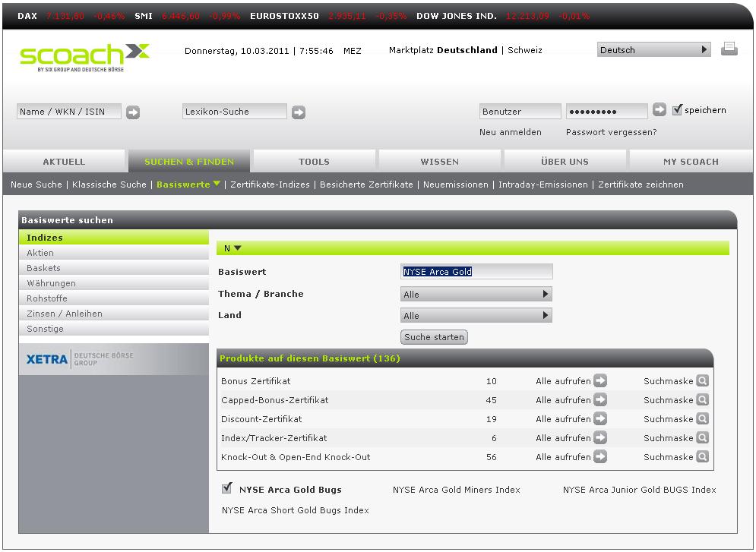Viewport: 756px width, 552px height.
Task: Click the printer icon
Action: point(729,49)
